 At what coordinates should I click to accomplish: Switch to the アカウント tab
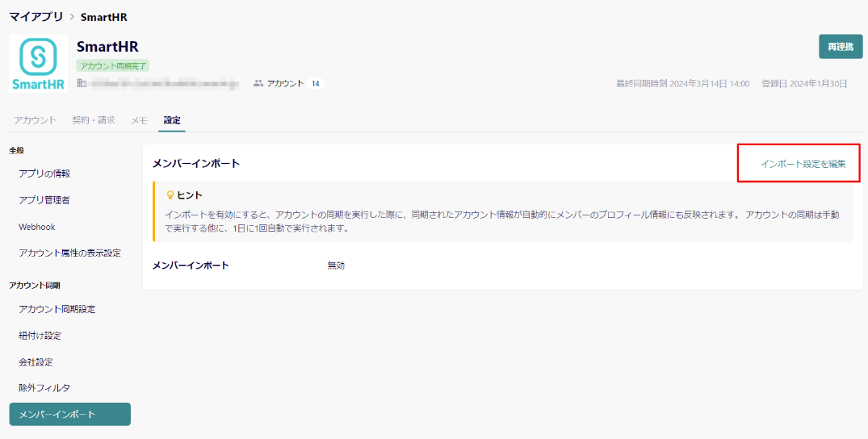[35, 120]
